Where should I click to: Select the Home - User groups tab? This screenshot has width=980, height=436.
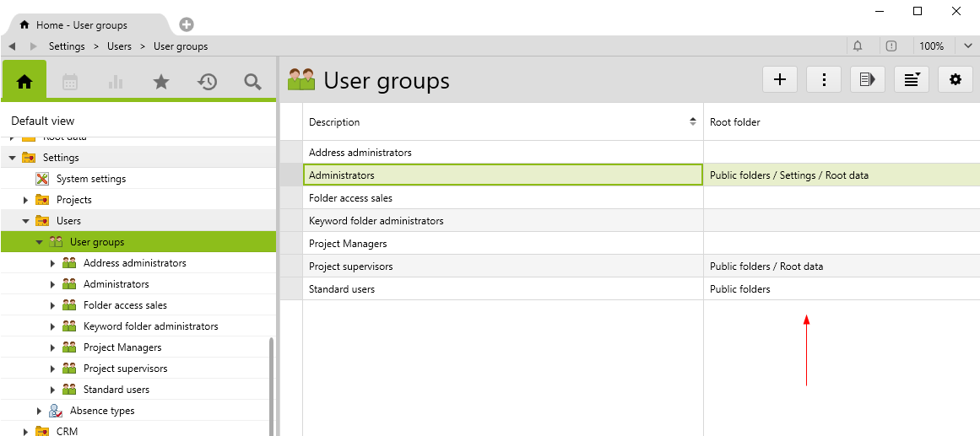(x=81, y=25)
